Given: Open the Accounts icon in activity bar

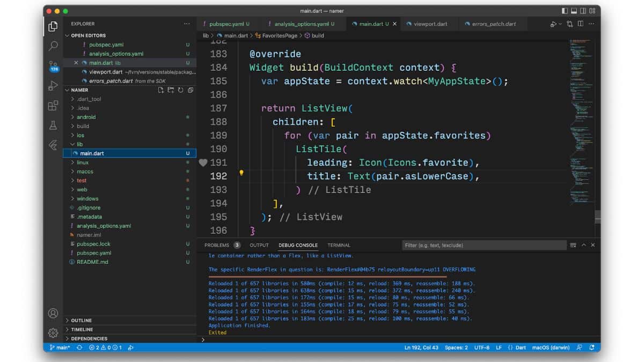Looking at the screenshot, I should click(x=53, y=313).
